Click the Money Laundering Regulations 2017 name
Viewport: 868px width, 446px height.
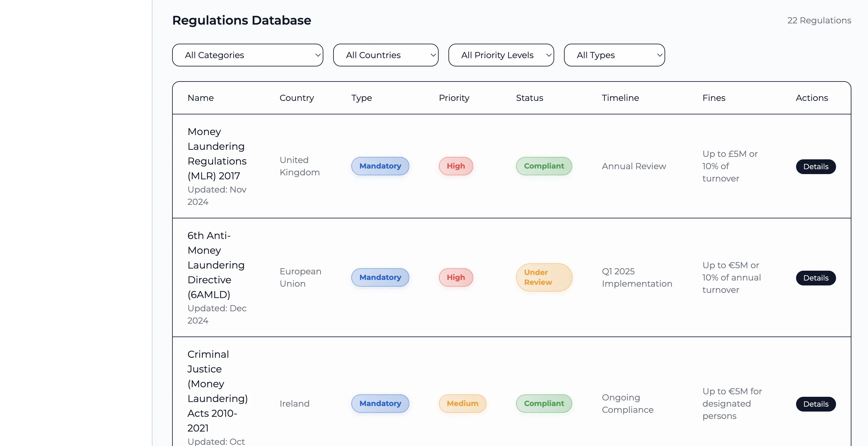coord(217,153)
